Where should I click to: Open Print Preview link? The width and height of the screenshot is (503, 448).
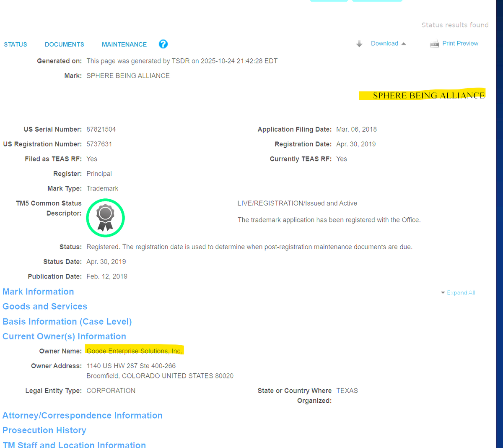(x=460, y=44)
